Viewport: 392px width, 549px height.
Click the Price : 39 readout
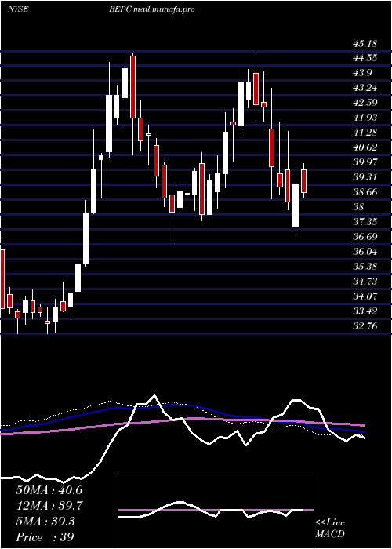pyautogui.click(x=45, y=537)
